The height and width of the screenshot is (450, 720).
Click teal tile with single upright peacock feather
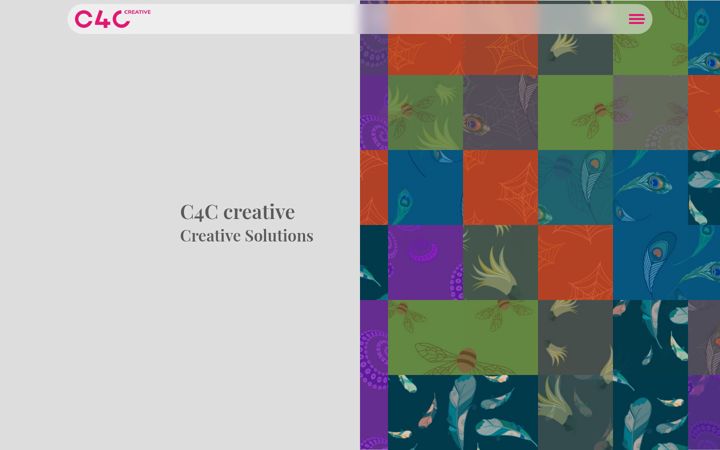point(575,187)
